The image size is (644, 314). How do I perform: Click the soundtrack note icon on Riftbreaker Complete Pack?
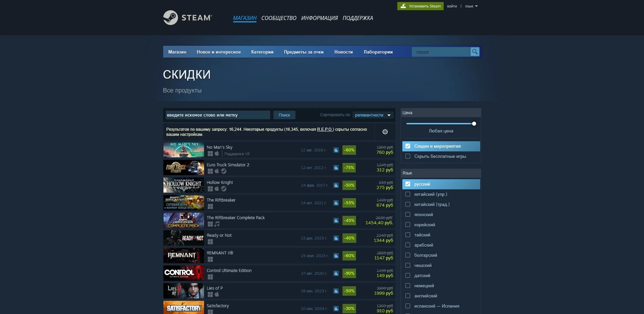(217, 224)
